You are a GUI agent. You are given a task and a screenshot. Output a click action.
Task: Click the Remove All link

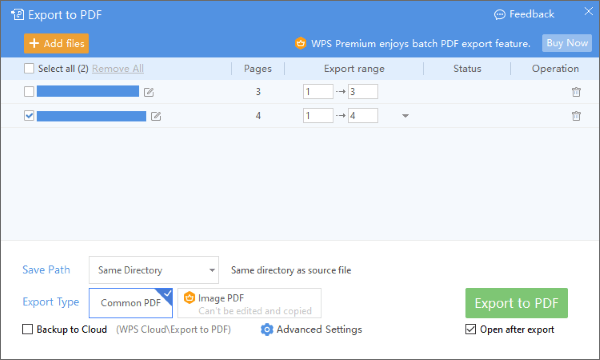(x=118, y=69)
